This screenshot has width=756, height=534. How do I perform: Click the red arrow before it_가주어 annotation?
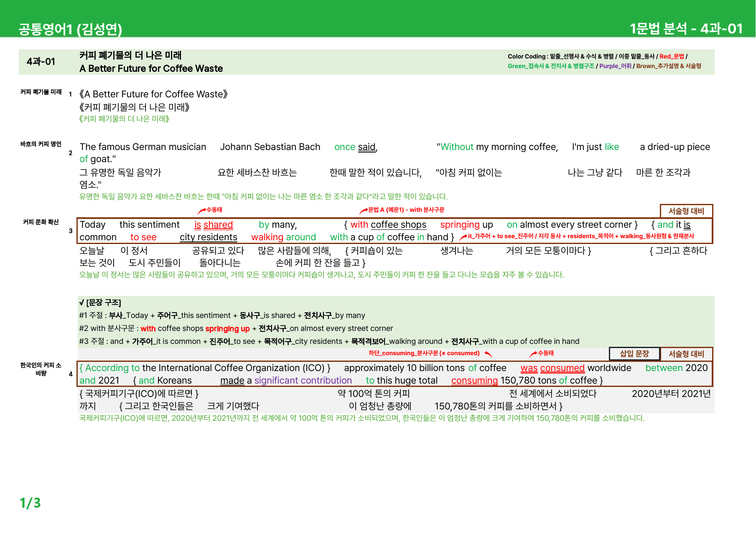pos(463,237)
